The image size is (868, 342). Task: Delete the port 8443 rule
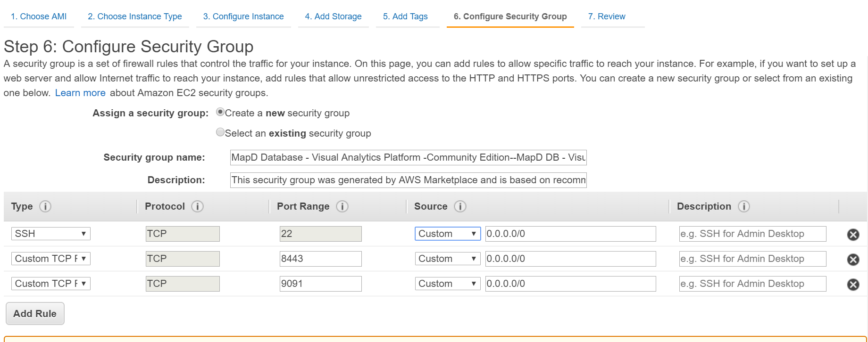coord(853,260)
